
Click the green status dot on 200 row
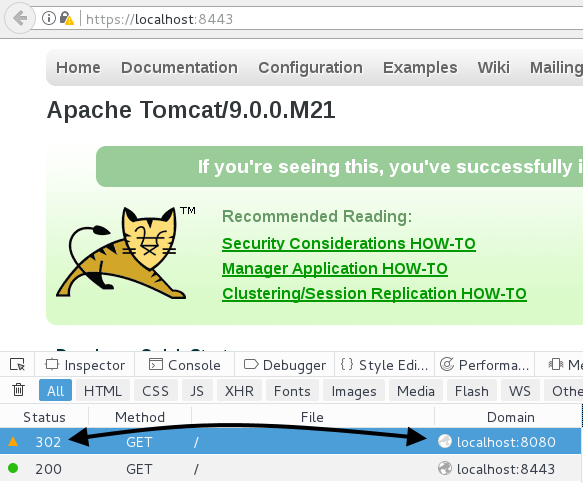click(x=13, y=468)
